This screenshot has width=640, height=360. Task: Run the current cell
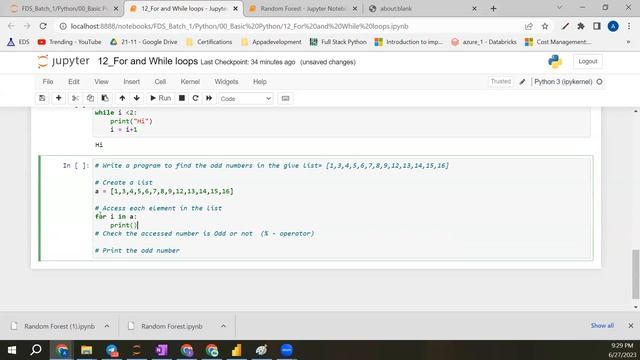click(x=160, y=98)
